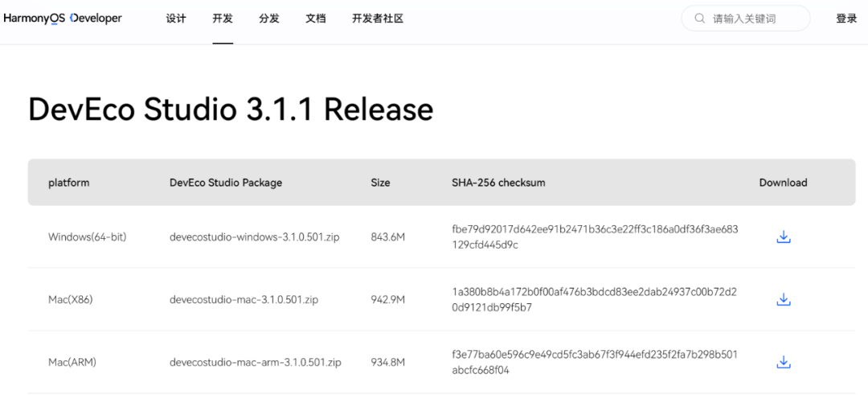Click the Windows(64-bit) platform cell
This screenshot has width=868, height=395.
click(x=88, y=237)
